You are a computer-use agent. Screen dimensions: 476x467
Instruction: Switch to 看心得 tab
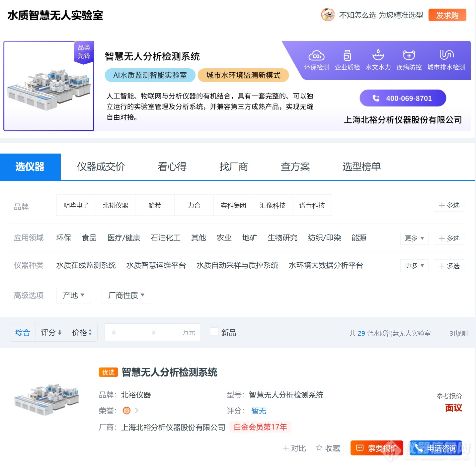click(172, 167)
